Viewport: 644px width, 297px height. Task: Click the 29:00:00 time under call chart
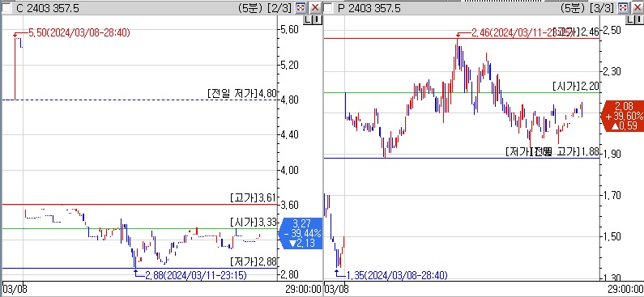pos(303,289)
